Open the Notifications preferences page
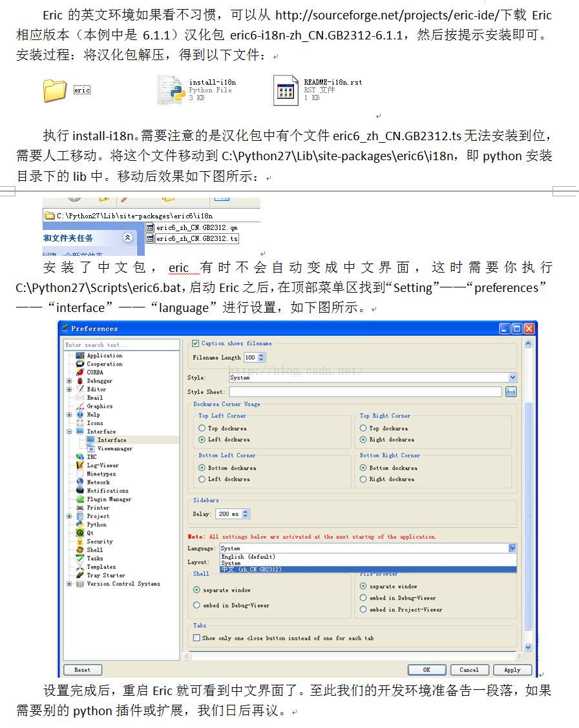579x728 pixels. tap(107, 491)
